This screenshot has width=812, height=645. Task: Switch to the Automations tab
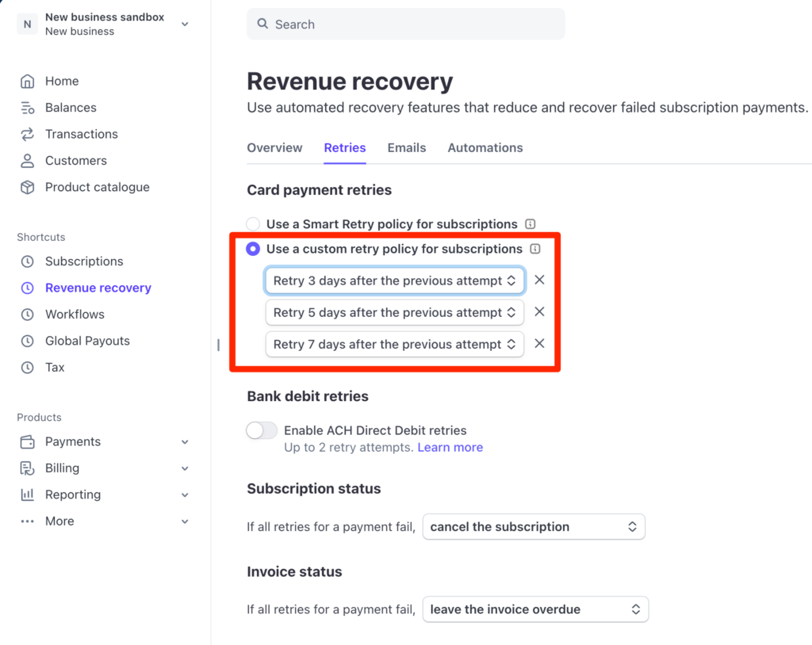tap(485, 148)
